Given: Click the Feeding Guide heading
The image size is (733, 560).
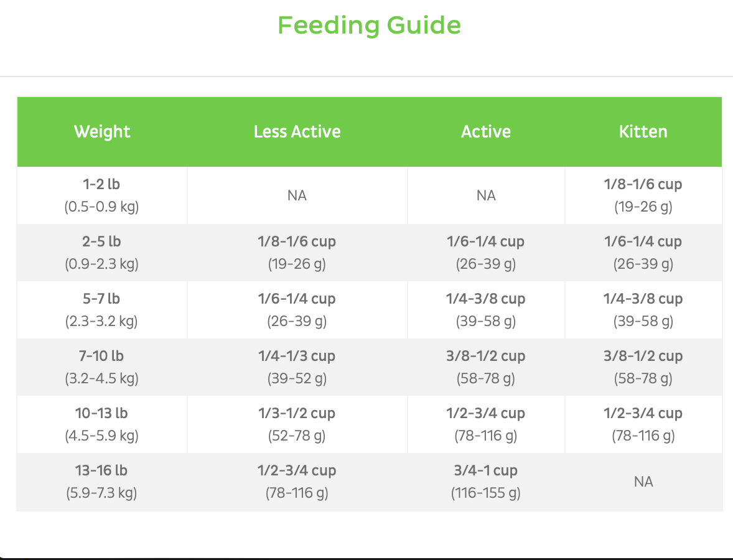Looking at the screenshot, I should click(369, 26).
